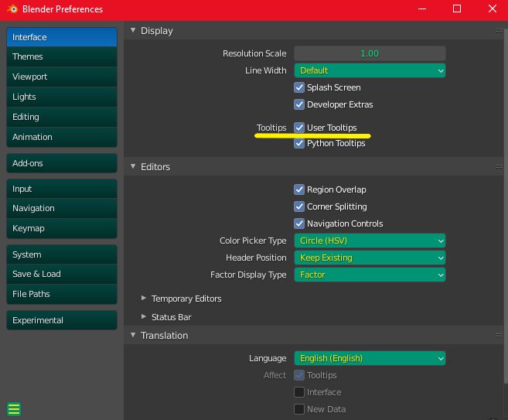This screenshot has width=508, height=420.
Task: Open the Language dropdown
Action: point(370,358)
